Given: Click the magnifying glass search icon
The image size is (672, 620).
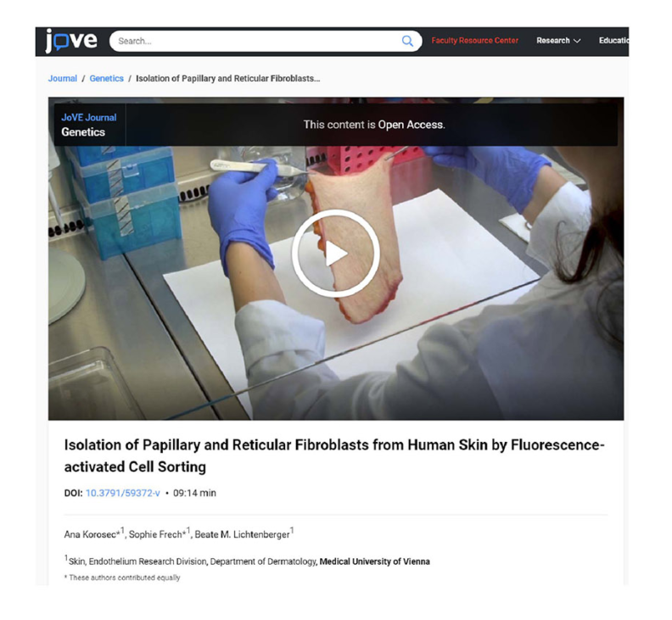Looking at the screenshot, I should 407,41.
